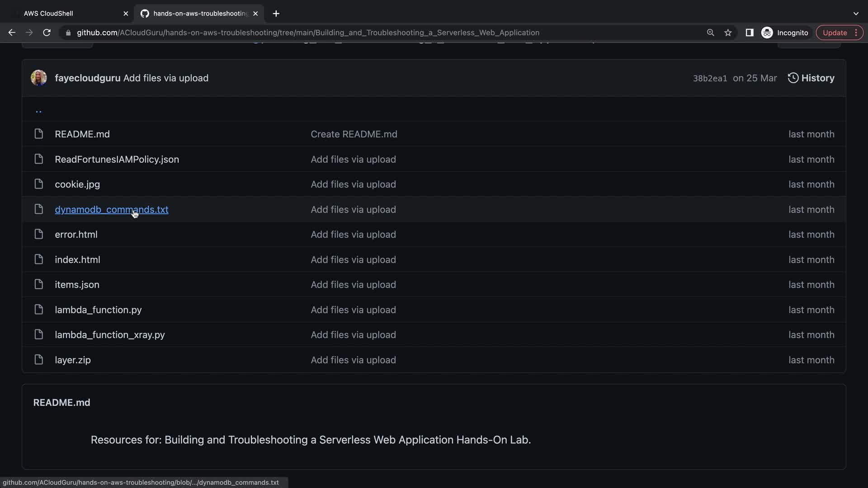Click the fayecloudguru avatar image
This screenshot has width=868, height=488.
tap(39, 78)
